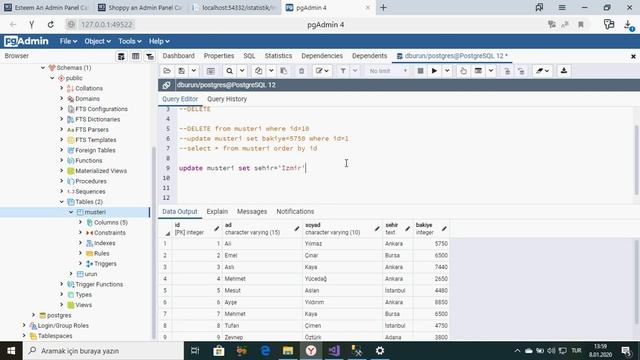This screenshot has width=640, height=360.
Task: Expand the Functions tree node
Action: click(62, 160)
